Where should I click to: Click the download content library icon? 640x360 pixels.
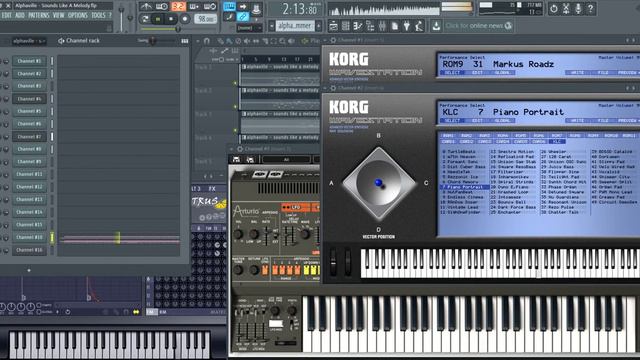click(436, 26)
